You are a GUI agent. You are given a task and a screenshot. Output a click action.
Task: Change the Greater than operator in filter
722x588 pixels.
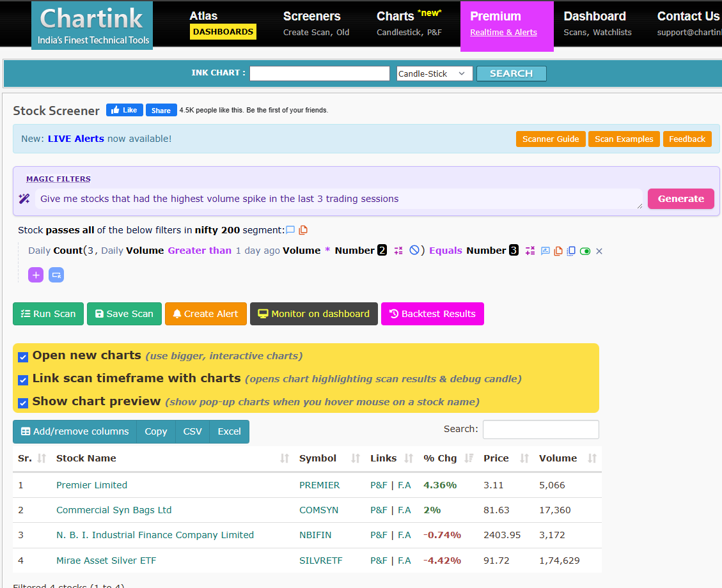point(200,251)
